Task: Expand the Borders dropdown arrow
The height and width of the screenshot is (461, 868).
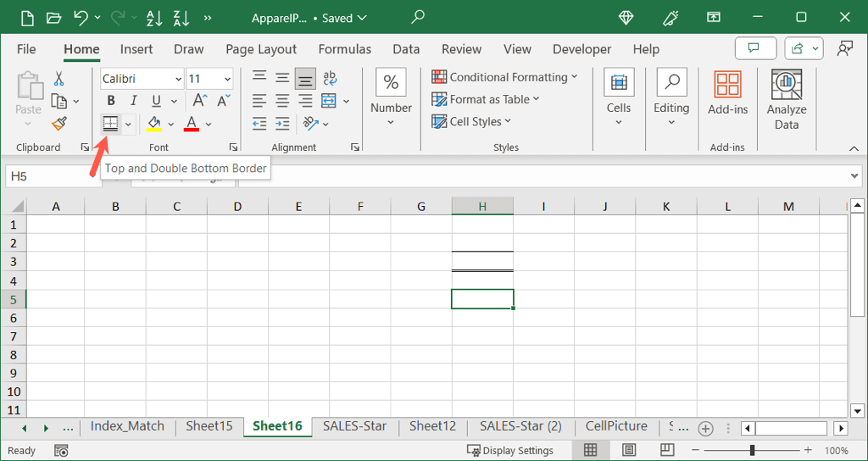Action: pos(128,125)
